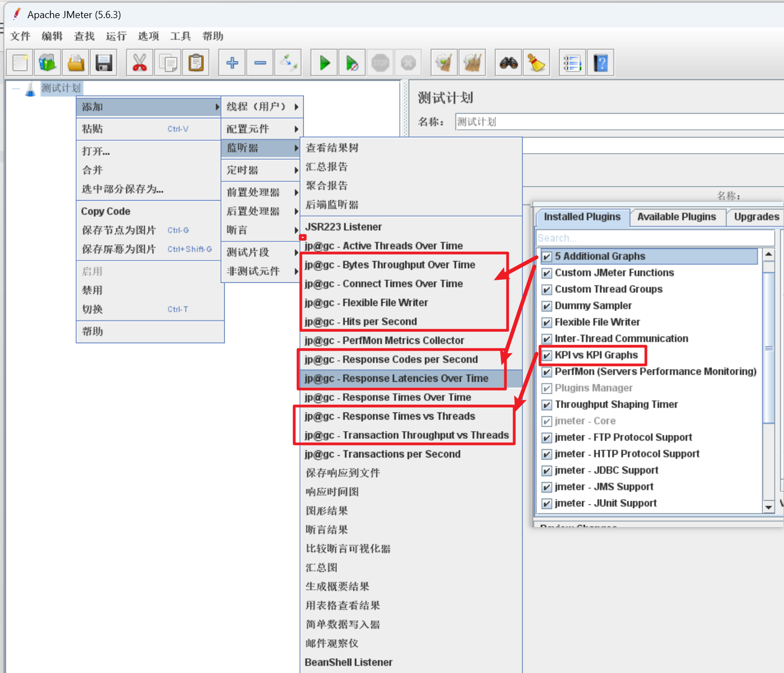Toggle Custom JMeter Functions checkbox

coord(546,273)
